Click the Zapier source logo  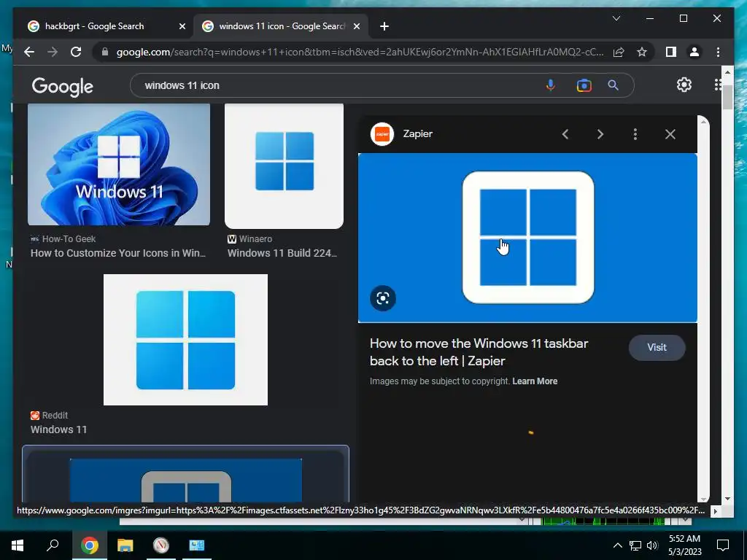tap(382, 134)
